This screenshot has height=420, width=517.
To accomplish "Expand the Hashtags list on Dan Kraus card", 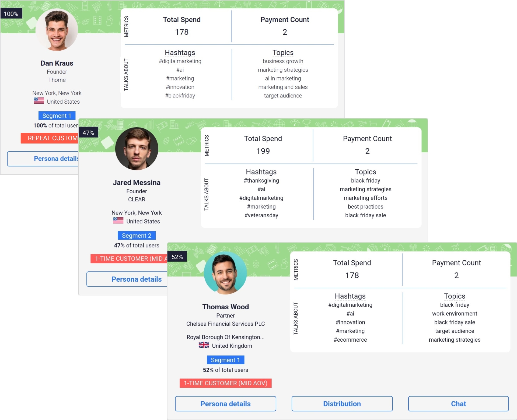I will pos(180,53).
